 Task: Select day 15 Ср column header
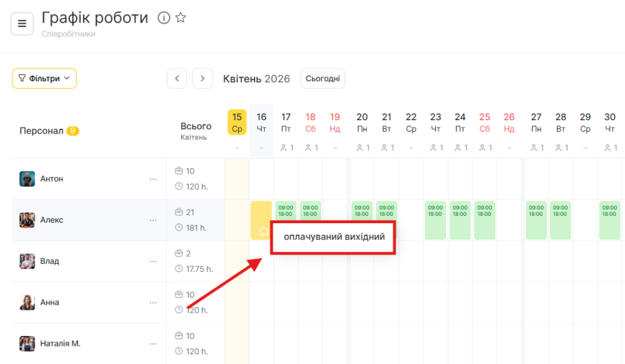(237, 122)
